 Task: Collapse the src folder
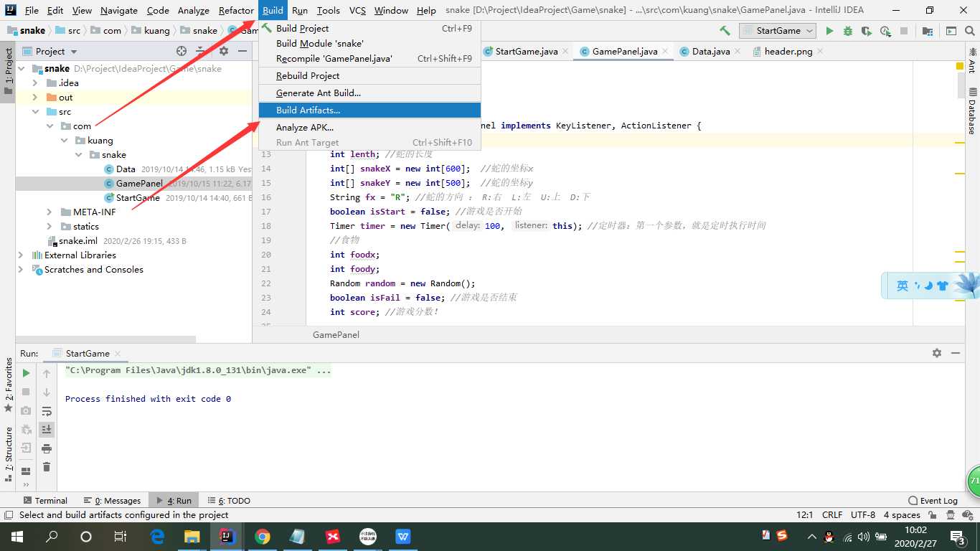pyautogui.click(x=35, y=112)
